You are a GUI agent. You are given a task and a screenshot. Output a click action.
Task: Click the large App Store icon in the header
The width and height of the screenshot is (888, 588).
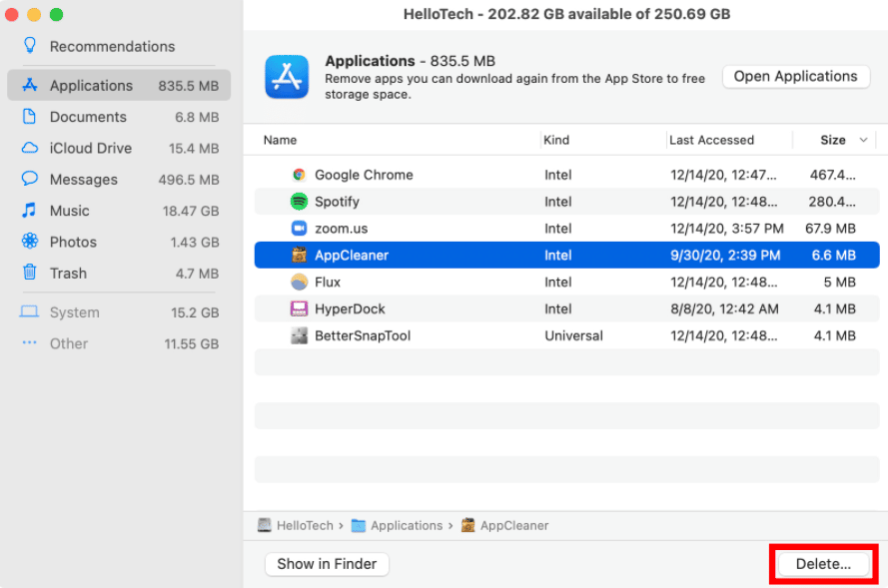coord(287,77)
